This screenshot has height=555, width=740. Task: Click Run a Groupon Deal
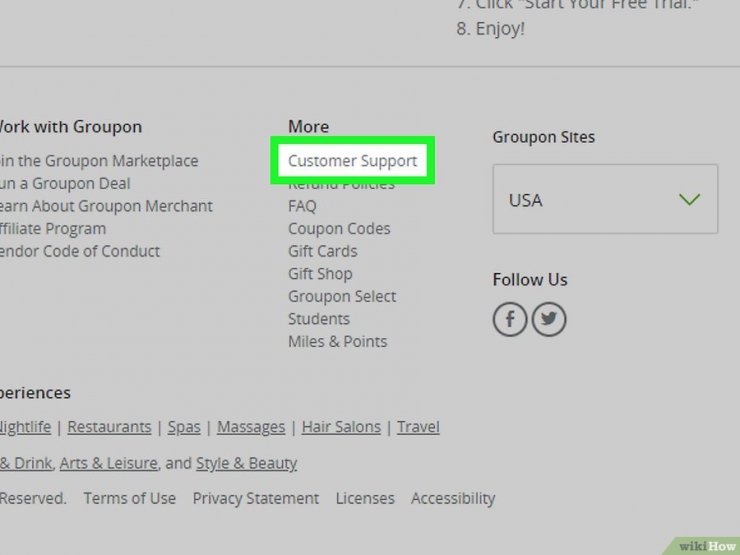point(65,184)
